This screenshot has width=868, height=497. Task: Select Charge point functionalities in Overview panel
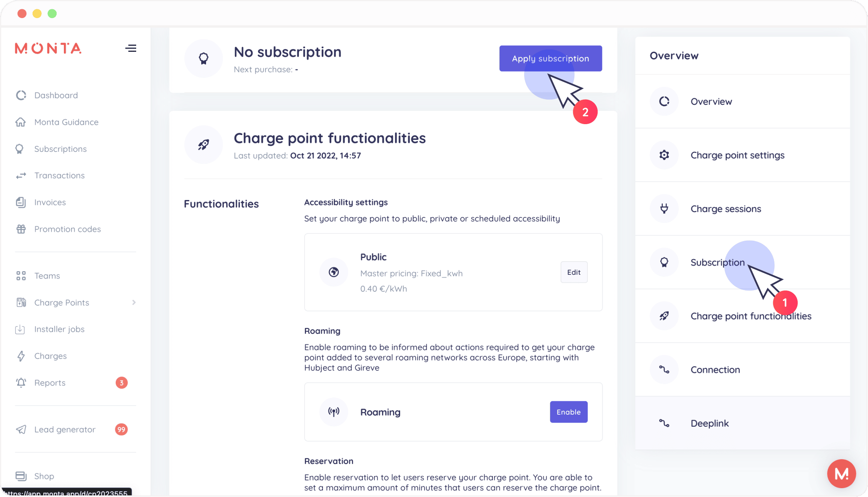[742, 316]
